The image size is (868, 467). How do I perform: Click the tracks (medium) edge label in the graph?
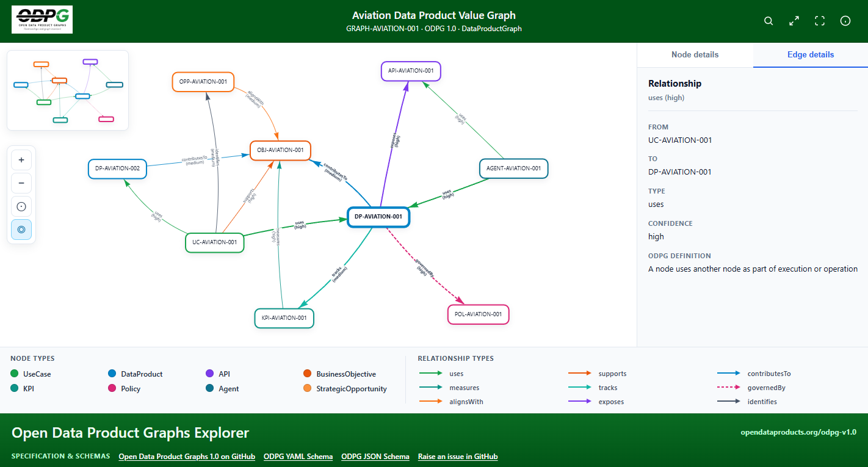339,272
